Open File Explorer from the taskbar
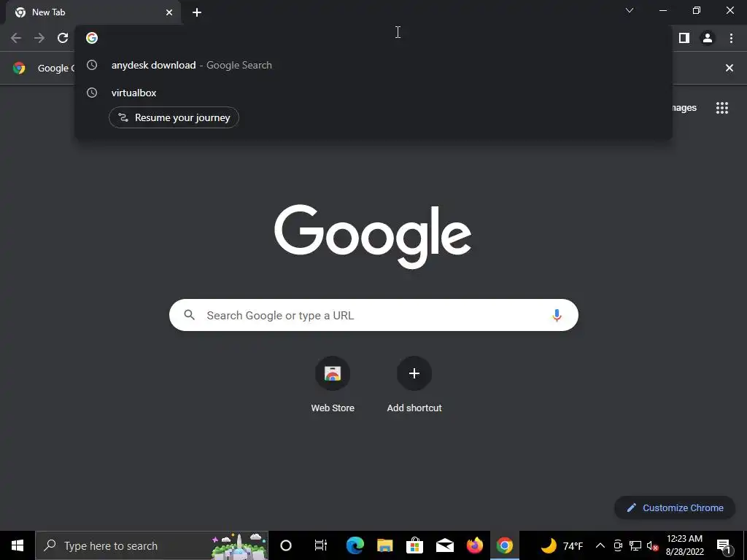 [x=385, y=545]
